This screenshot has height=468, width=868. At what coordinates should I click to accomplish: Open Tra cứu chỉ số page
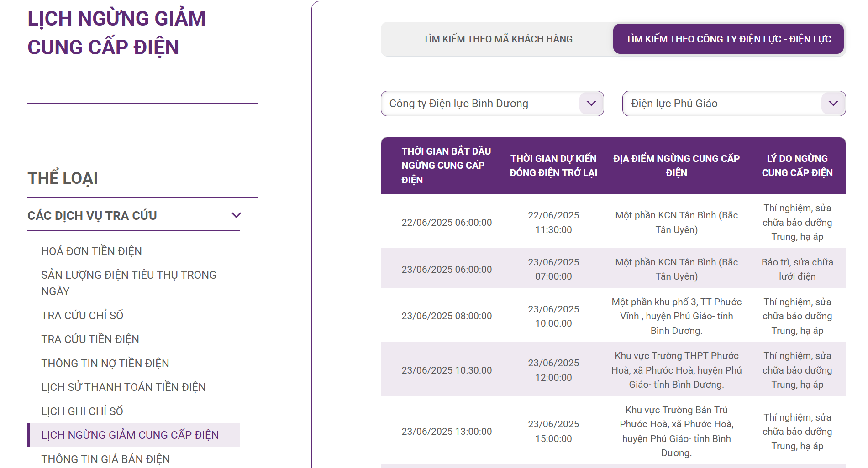82,315
